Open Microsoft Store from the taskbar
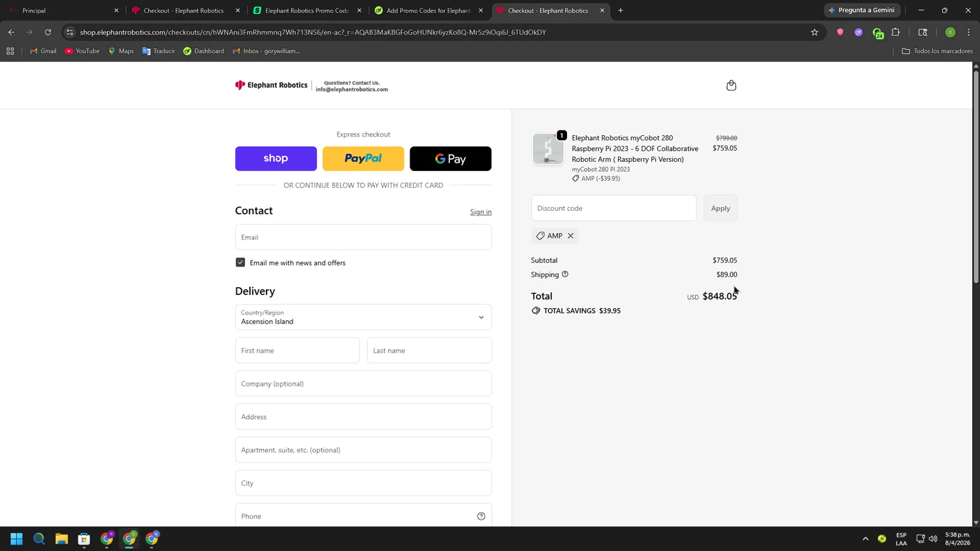Screen dimensions: 980x551 pos(84,539)
